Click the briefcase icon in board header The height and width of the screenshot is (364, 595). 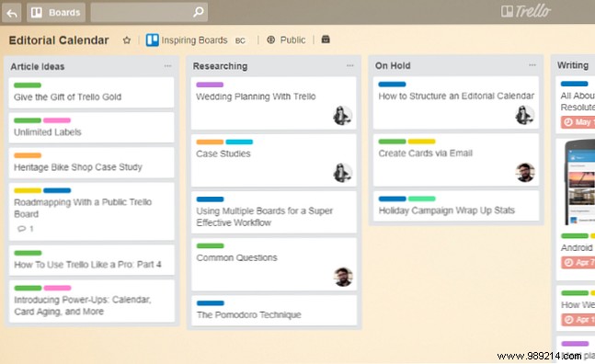coord(326,39)
